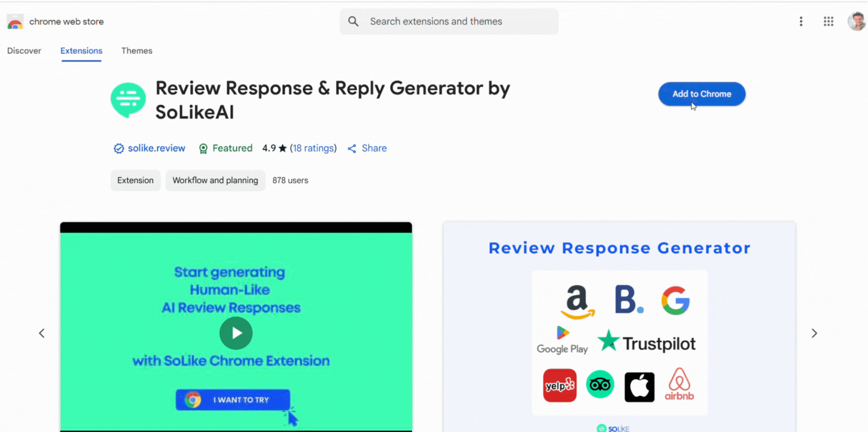Click the 4.9 star rating
868x432 pixels.
[275, 148]
